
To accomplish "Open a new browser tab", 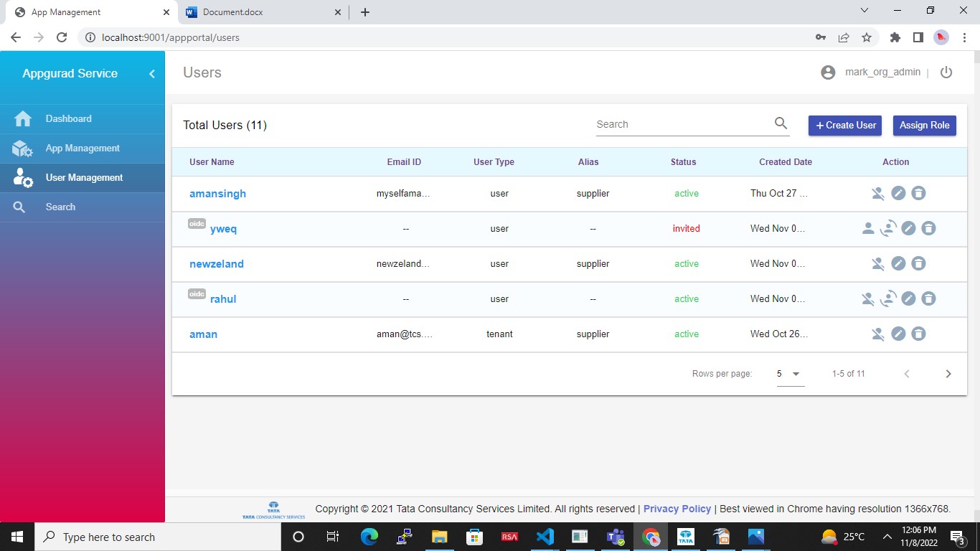I will [365, 12].
